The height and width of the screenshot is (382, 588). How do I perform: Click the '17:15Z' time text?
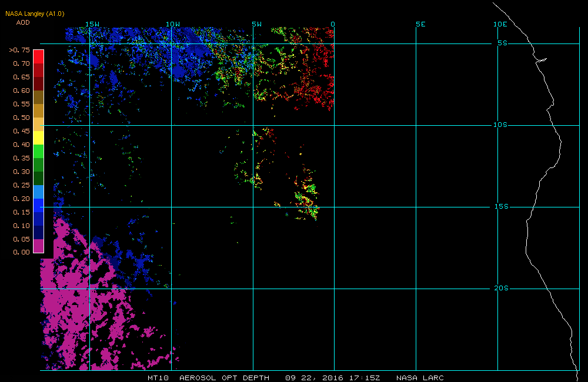tap(364, 377)
